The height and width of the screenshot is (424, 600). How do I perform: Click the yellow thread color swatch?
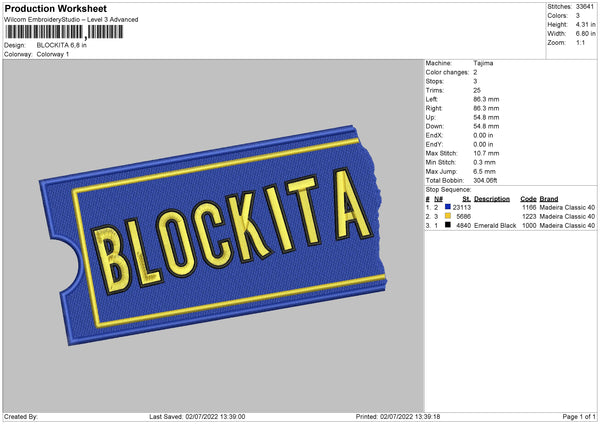pos(448,216)
